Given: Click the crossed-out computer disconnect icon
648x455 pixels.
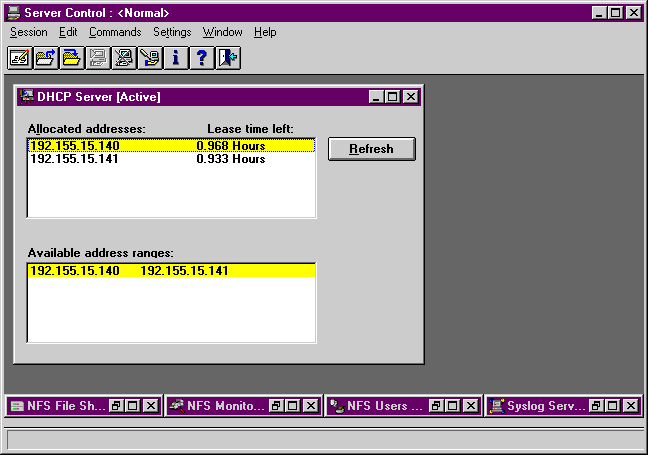Looking at the screenshot, I should (x=123, y=57).
